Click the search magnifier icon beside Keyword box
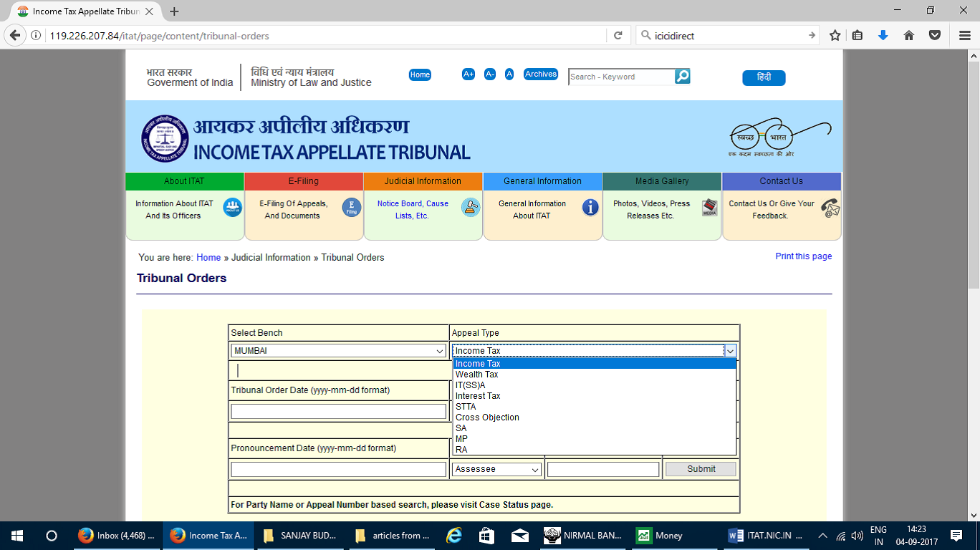The width and height of the screenshot is (980, 550). 683,77
